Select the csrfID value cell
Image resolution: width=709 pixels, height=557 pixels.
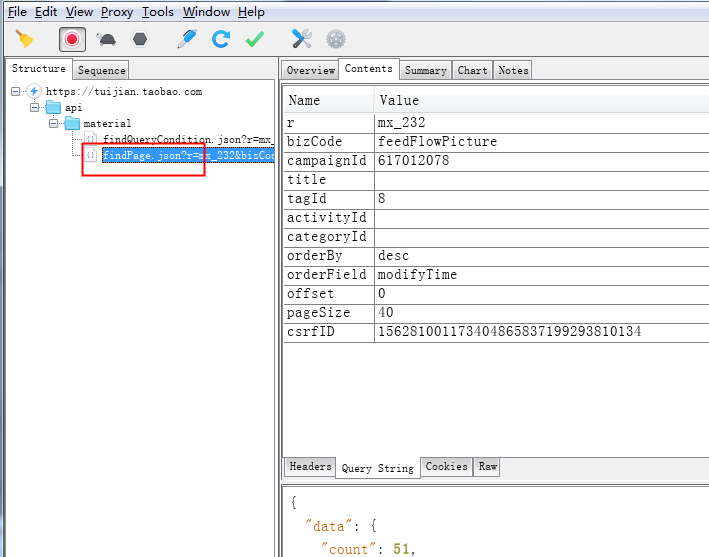542,331
